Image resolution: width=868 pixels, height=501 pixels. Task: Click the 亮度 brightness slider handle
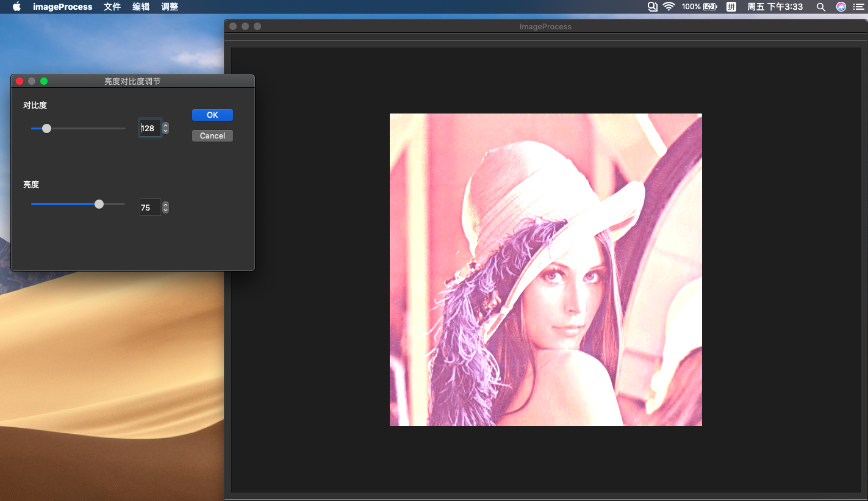pyautogui.click(x=99, y=204)
